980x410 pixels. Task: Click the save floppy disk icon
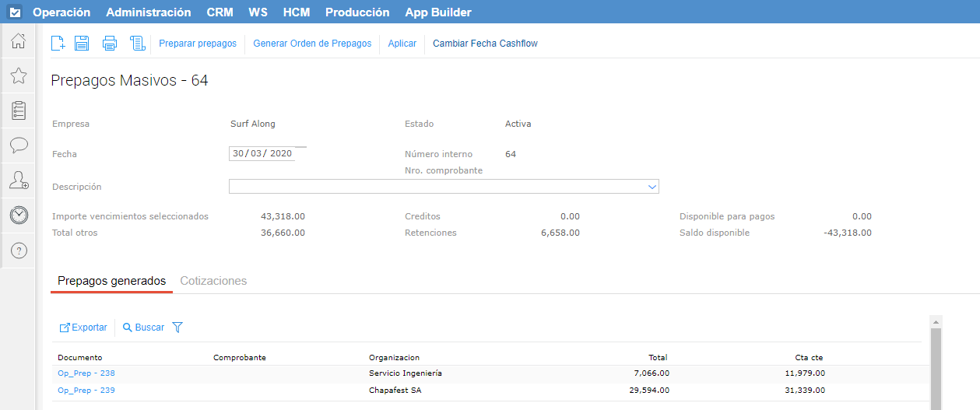82,44
